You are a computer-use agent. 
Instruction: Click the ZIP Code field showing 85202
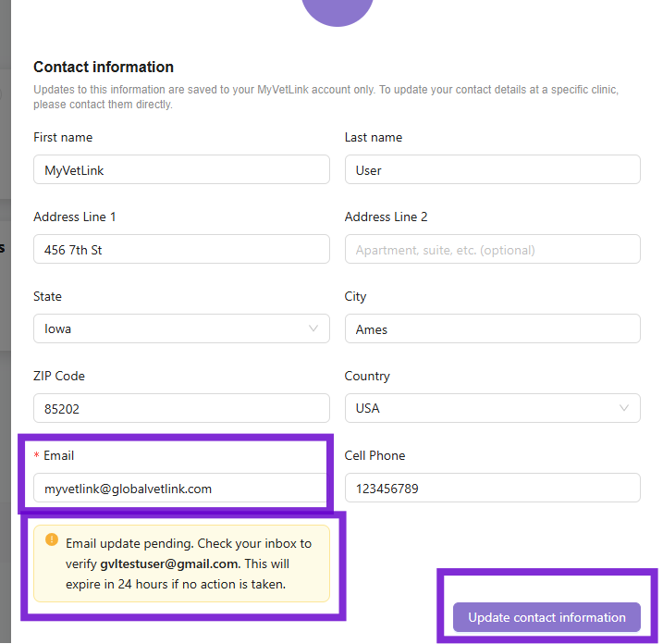tap(181, 408)
